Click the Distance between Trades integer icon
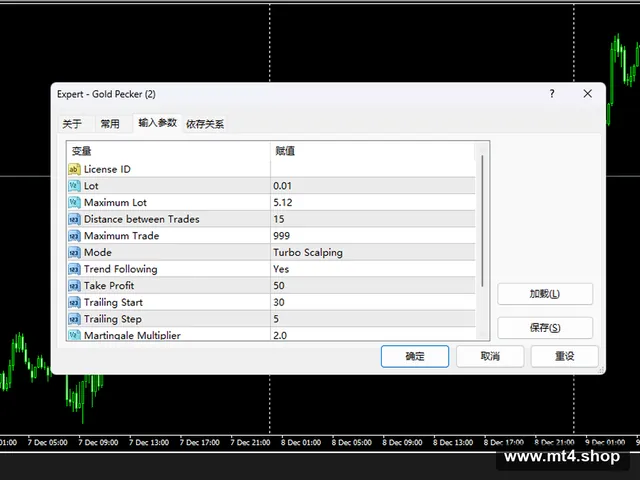The height and width of the screenshot is (480, 640). (74, 219)
